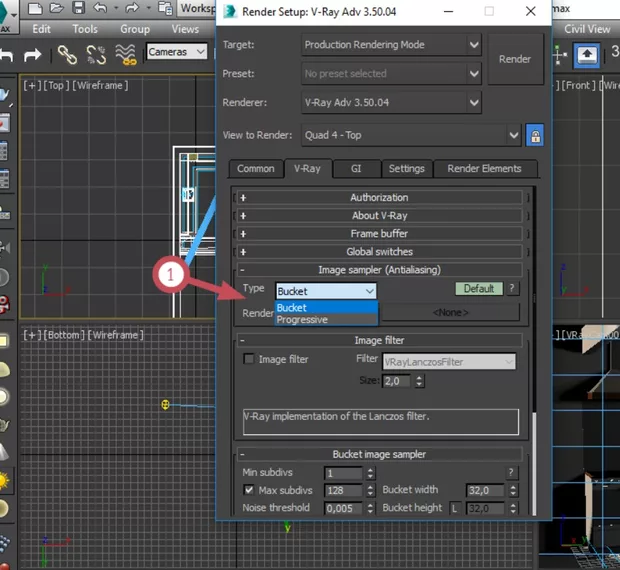
Task: Click the Bind to Space Warp icon
Action: tap(123, 54)
